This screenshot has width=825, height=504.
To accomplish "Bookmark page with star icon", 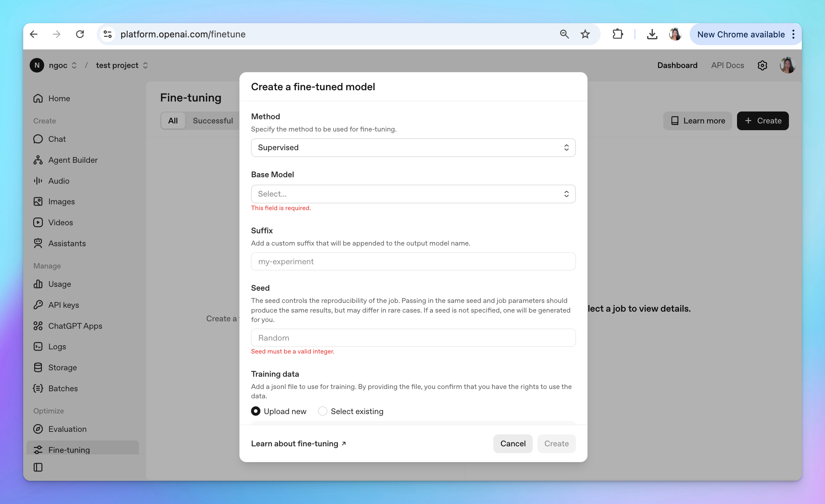I will pos(585,34).
